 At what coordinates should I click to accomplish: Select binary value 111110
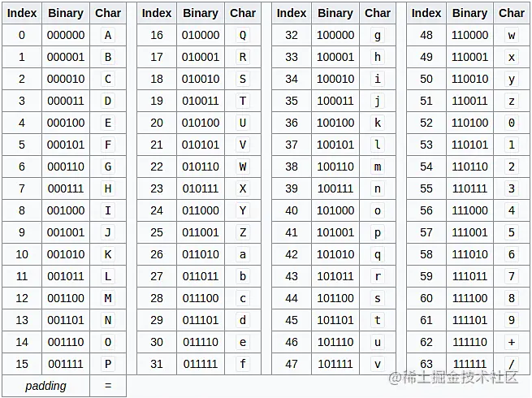pos(470,342)
